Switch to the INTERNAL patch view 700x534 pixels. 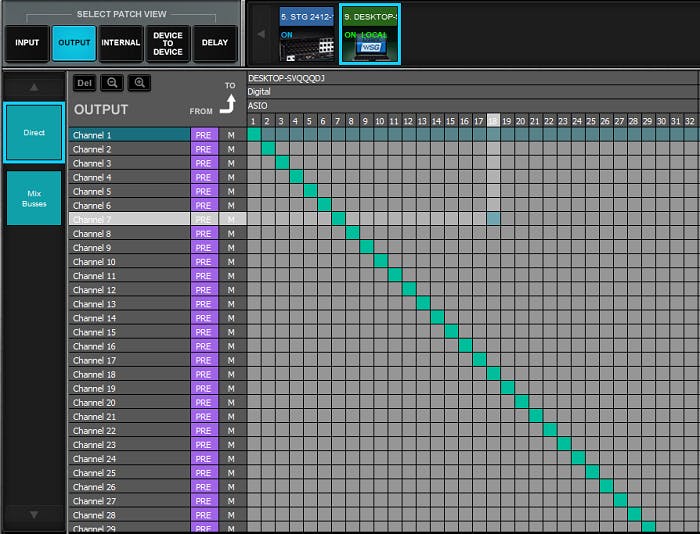[121, 43]
